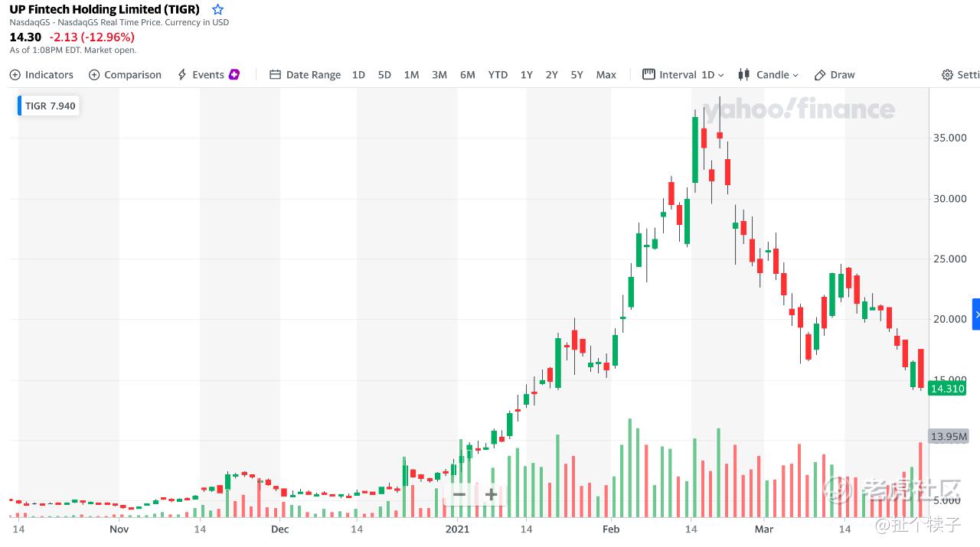Click the 13.95M volume label
Screen dimensions: 980x547
pos(949,437)
